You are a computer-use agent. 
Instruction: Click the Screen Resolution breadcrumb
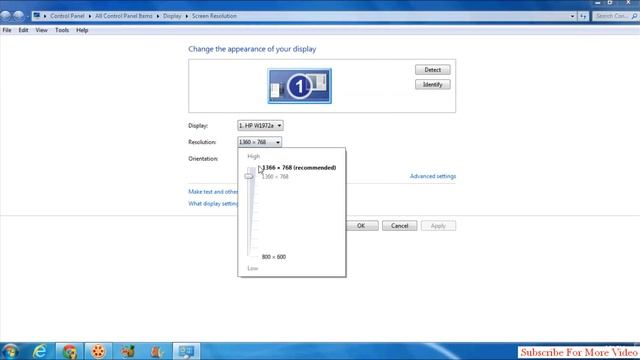click(x=214, y=16)
